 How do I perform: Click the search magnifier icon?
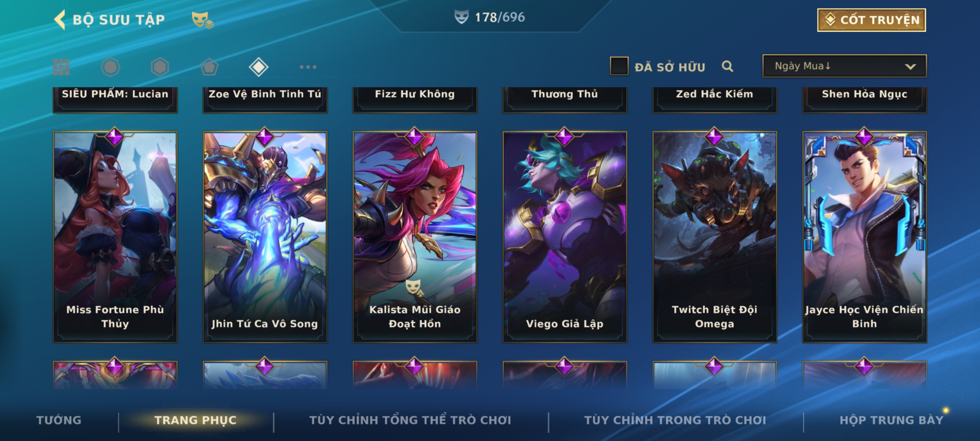tap(727, 66)
